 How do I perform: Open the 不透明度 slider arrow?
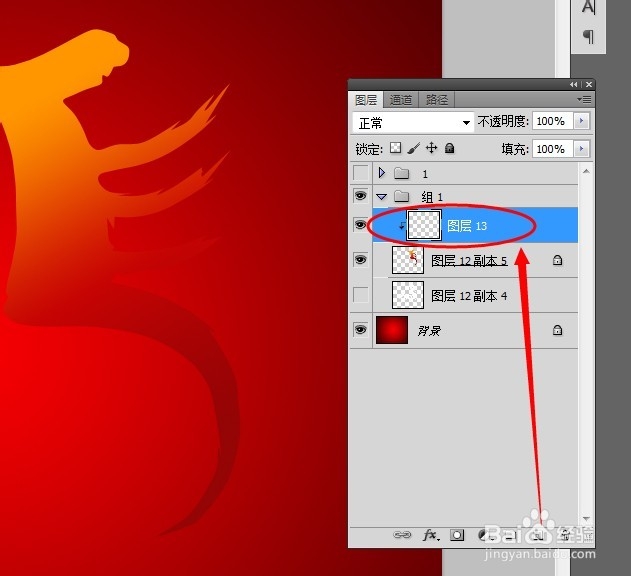pos(582,121)
